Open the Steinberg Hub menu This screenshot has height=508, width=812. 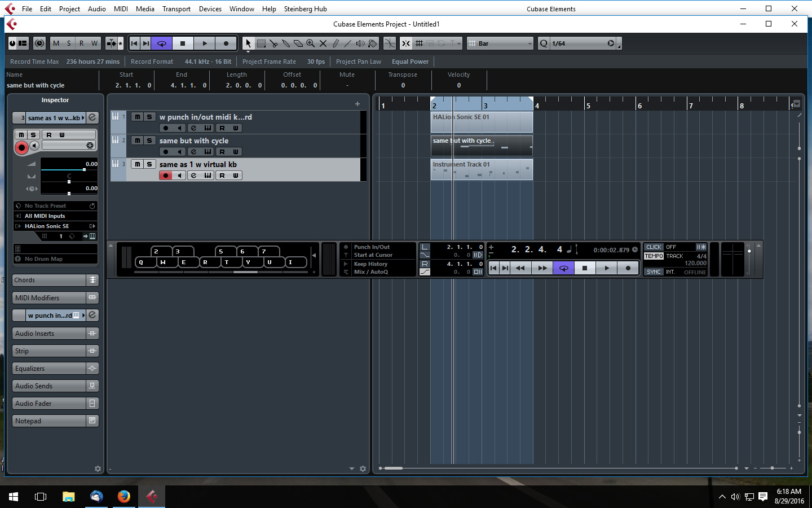[x=305, y=8]
